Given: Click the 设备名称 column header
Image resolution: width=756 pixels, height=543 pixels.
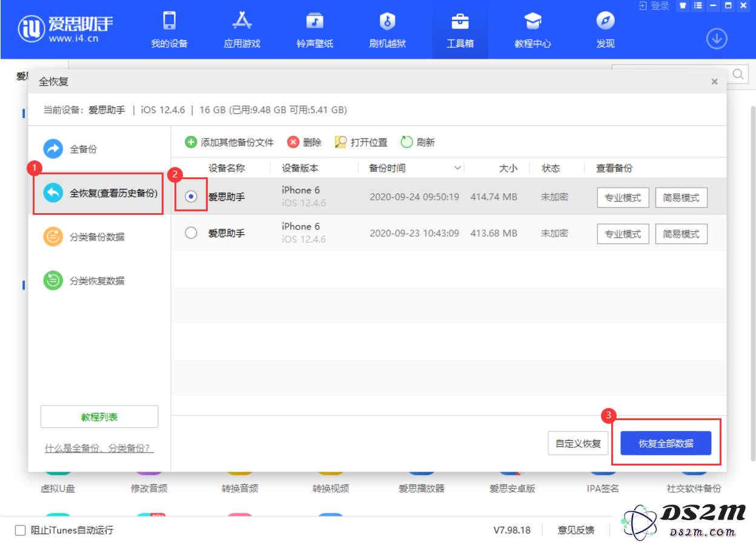Looking at the screenshot, I should (x=227, y=168).
